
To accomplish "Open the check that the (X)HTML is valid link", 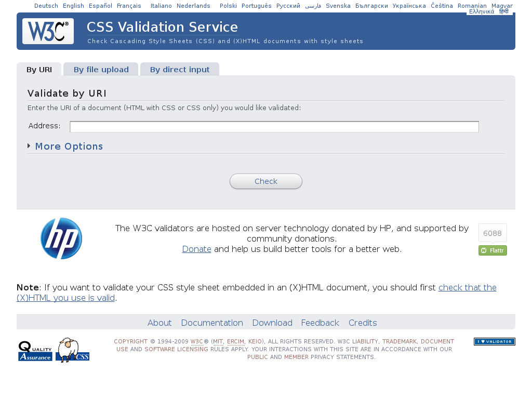I will click(257, 292).
